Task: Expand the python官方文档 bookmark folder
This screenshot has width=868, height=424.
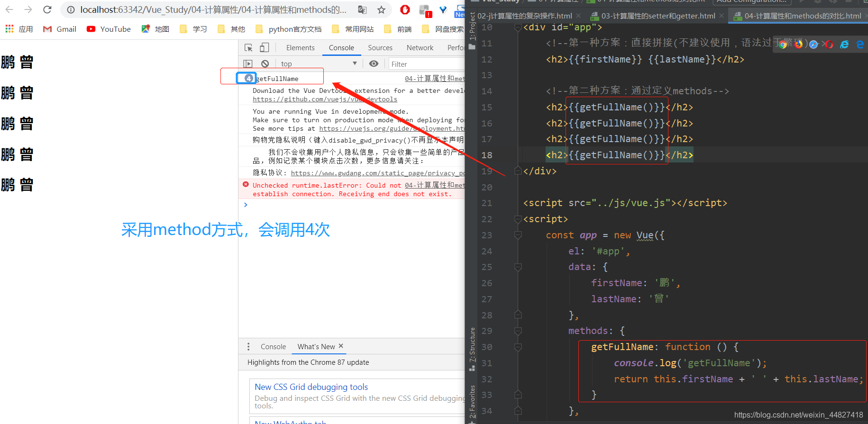Action: 288,29
